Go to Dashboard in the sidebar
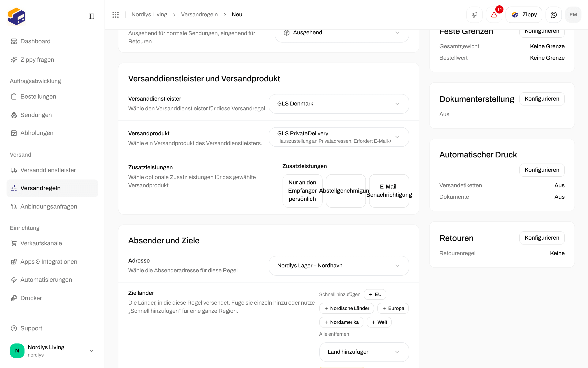 52,41
